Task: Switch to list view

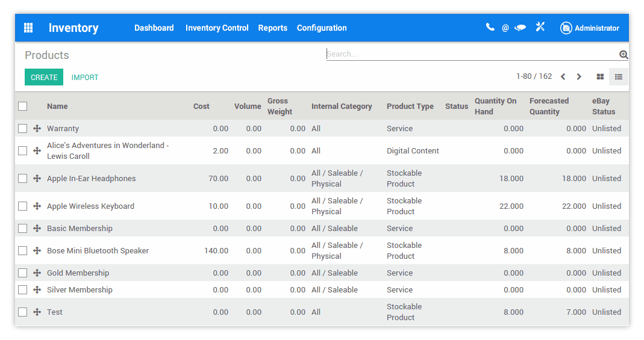Action: [619, 76]
